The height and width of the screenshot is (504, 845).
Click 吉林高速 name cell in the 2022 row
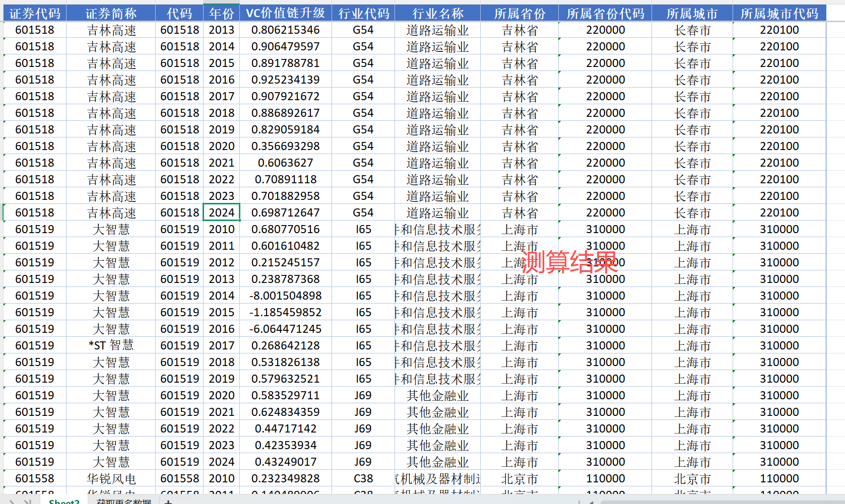(x=111, y=180)
